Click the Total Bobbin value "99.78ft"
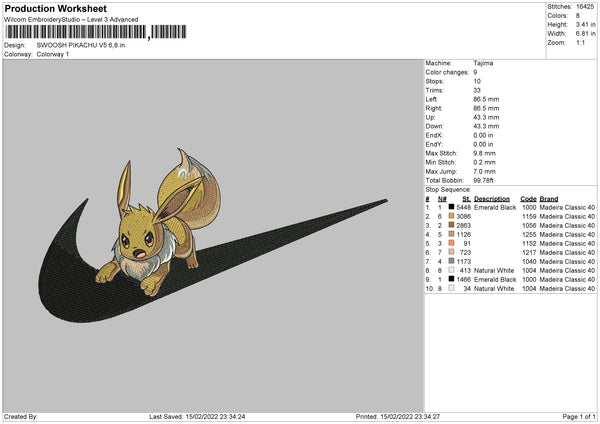The image size is (600, 424). tap(484, 180)
